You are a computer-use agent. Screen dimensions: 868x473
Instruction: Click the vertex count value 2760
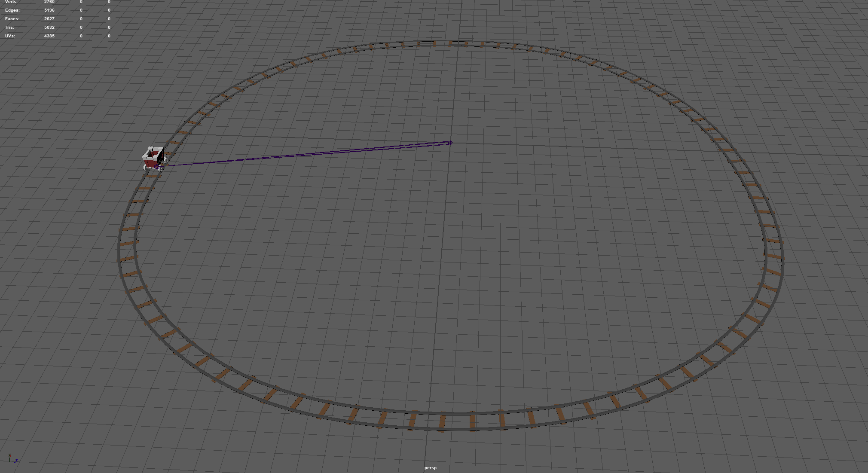49,2
